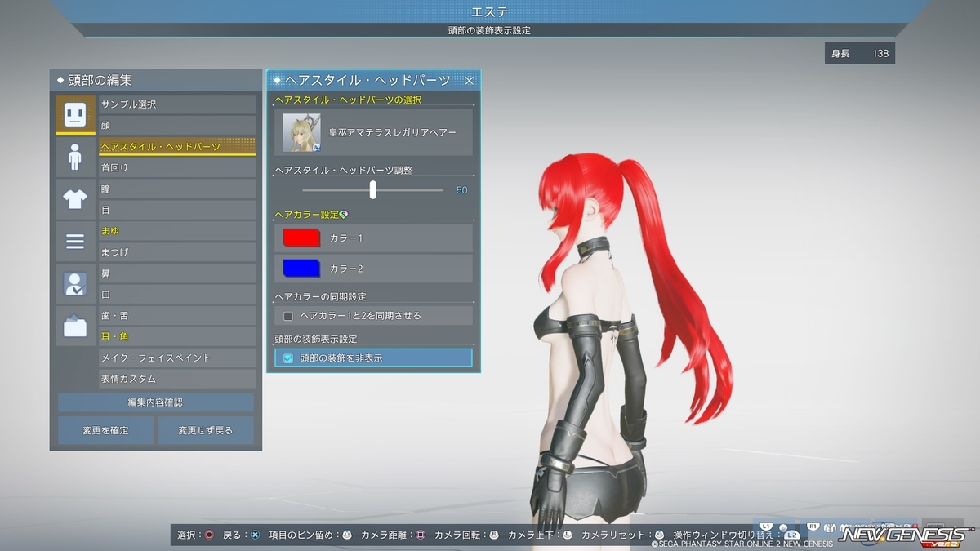This screenshot has width=980, height=551.
Task: Confirm changes with 変更を確定 button
Action: [105, 430]
